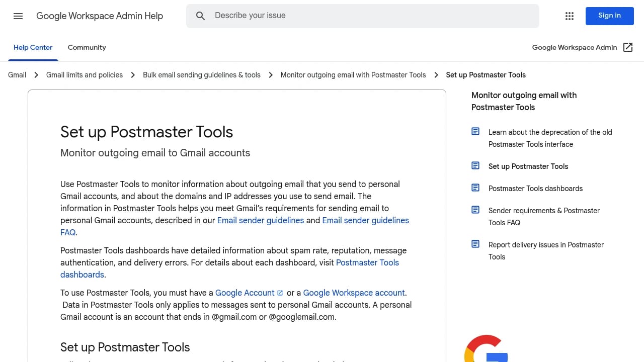The width and height of the screenshot is (644, 362).
Task: Click the Sign in button
Action: [609, 16]
